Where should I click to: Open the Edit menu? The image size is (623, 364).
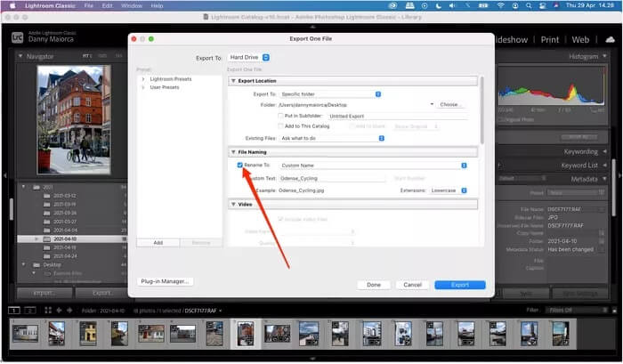[108, 5]
